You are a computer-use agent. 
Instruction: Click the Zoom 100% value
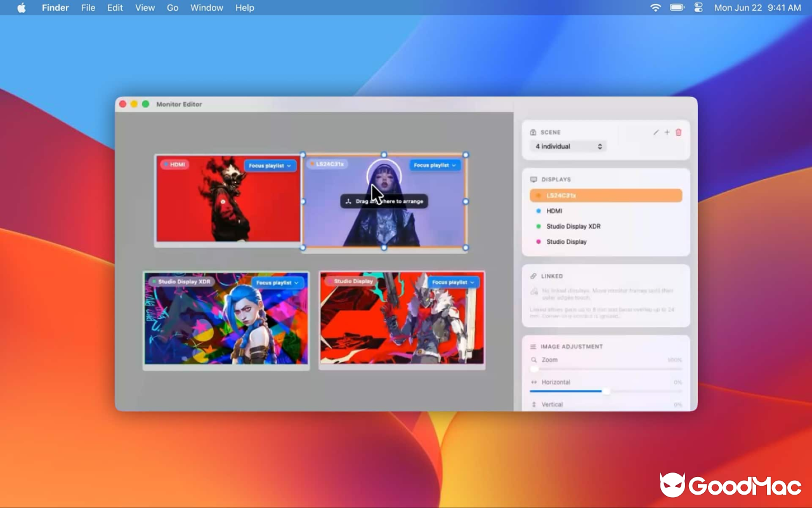(x=674, y=360)
